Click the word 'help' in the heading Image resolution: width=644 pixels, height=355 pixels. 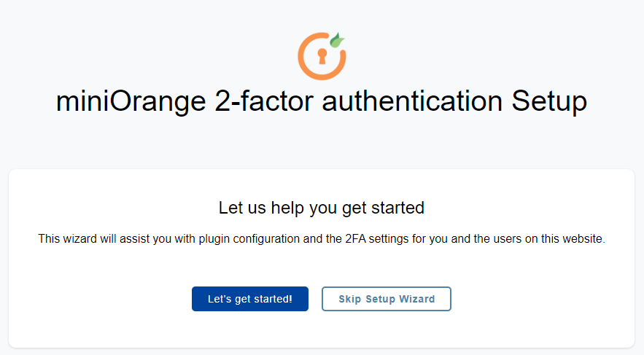(288, 208)
